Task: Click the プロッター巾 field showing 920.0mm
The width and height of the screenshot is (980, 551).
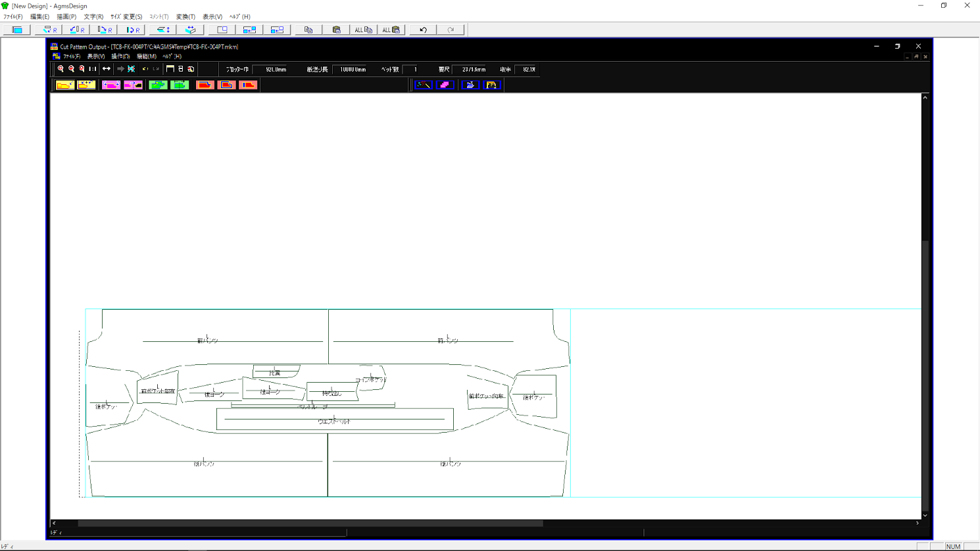Action: tap(276, 69)
